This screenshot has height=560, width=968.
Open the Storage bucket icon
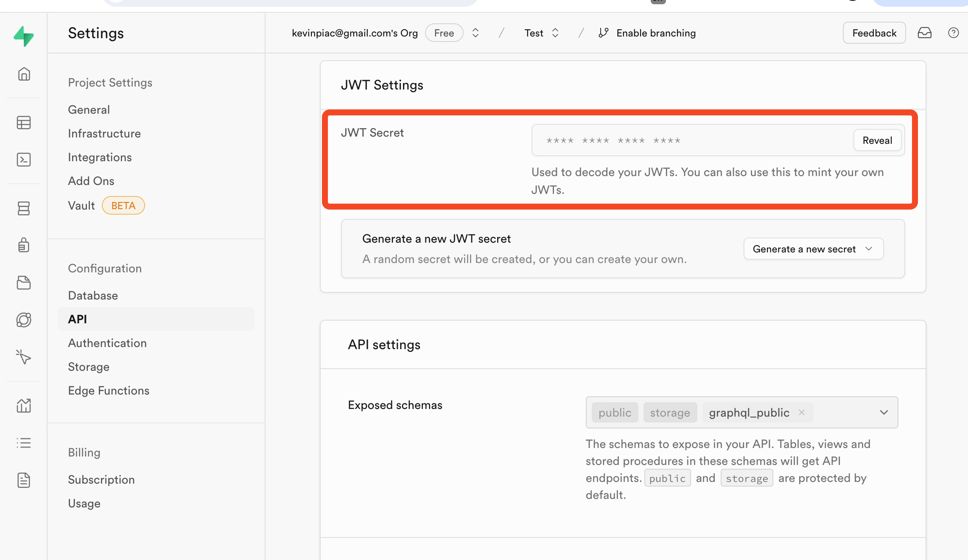pos(24,283)
